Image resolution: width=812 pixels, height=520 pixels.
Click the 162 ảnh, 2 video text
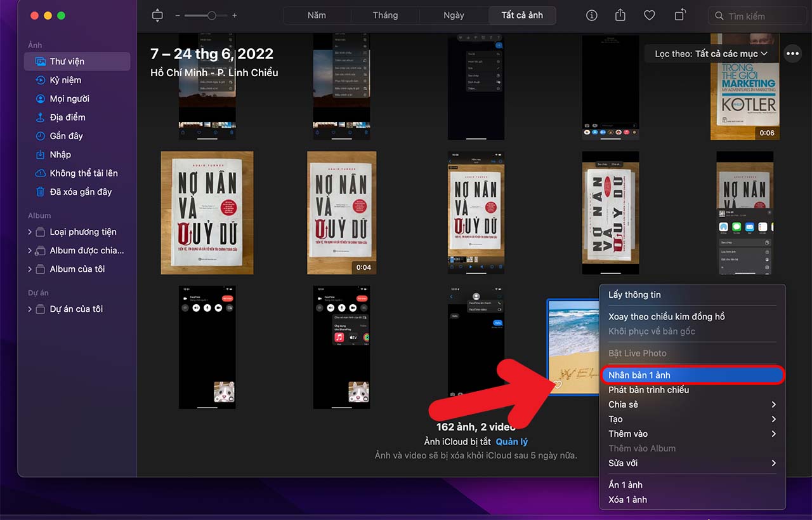476,427
